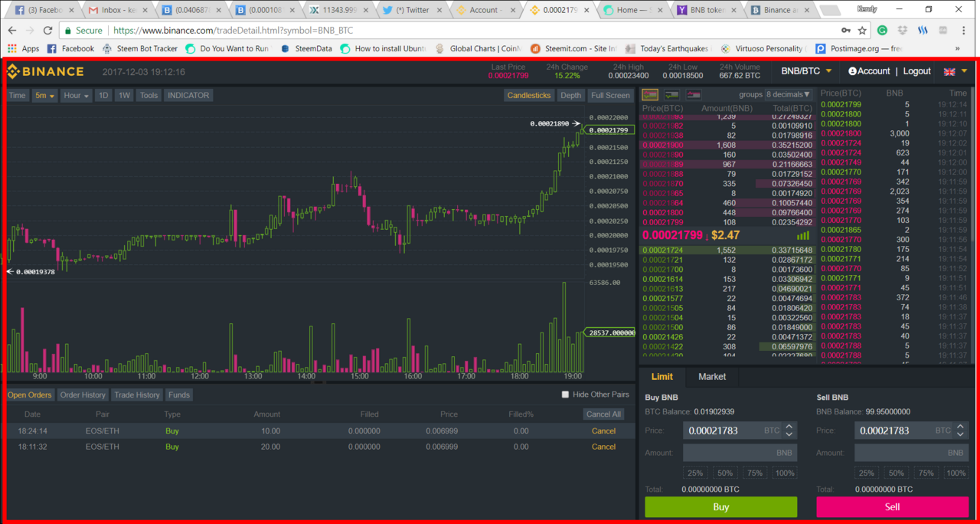Show buy-orders-only order book view
980x524 pixels.
coord(671,95)
